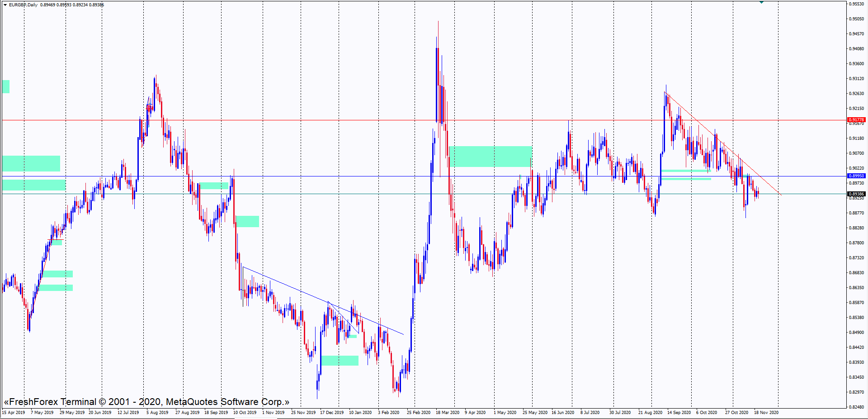Screen dimensions: 868x419
Task: Click the black 0.89386 current price label
Action: (856, 194)
